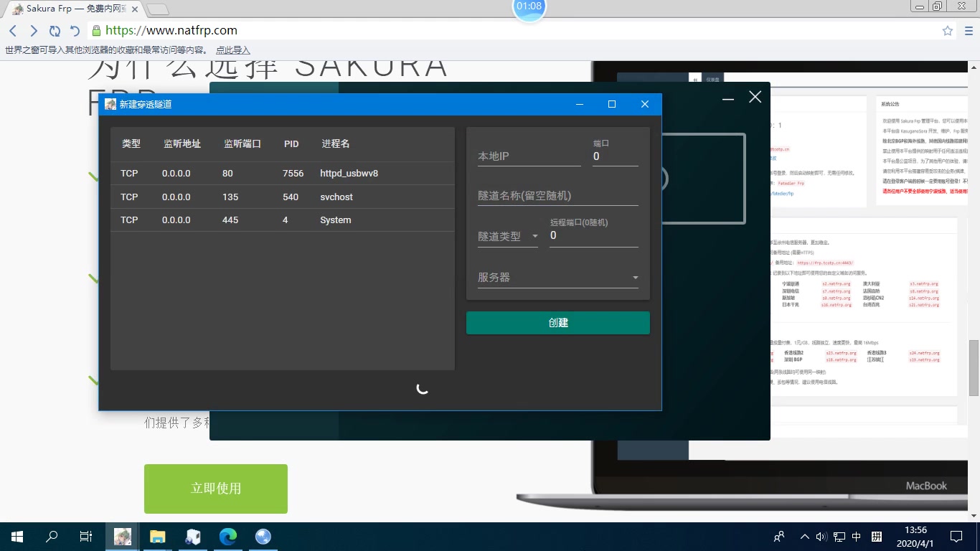Maximize the 新建穿透隧道 dialog
The width and height of the screenshot is (980, 551).
[612, 104]
